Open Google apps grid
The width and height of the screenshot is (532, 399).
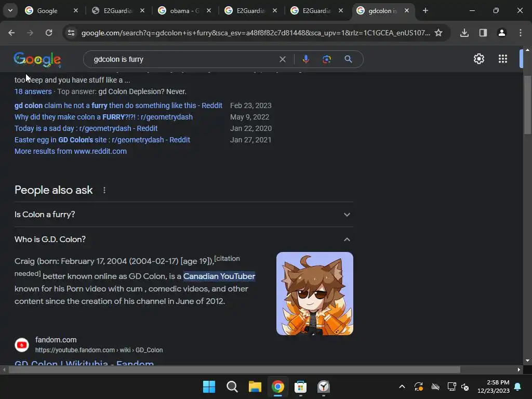pos(503,59)
